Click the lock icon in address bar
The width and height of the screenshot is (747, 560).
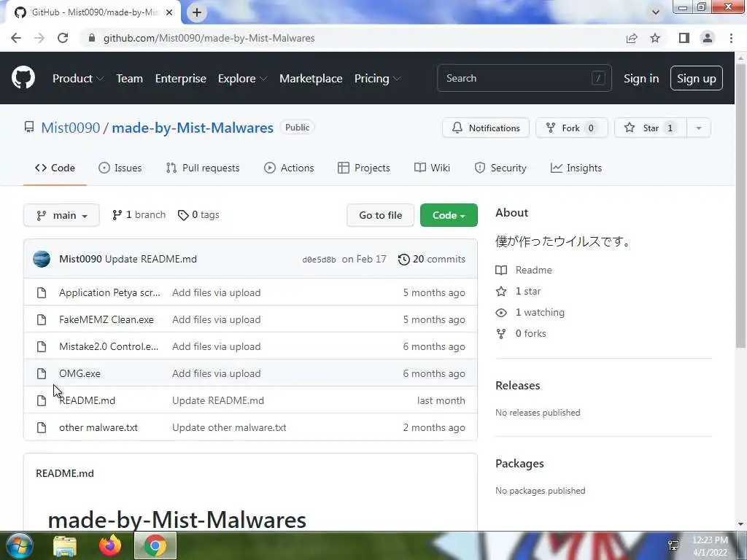[x=92, y=38]
